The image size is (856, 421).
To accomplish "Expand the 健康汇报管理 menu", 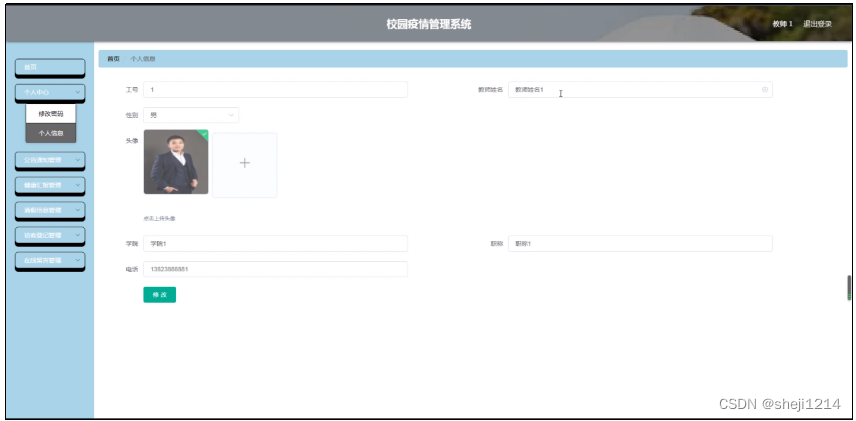I will tap(50, 185).
